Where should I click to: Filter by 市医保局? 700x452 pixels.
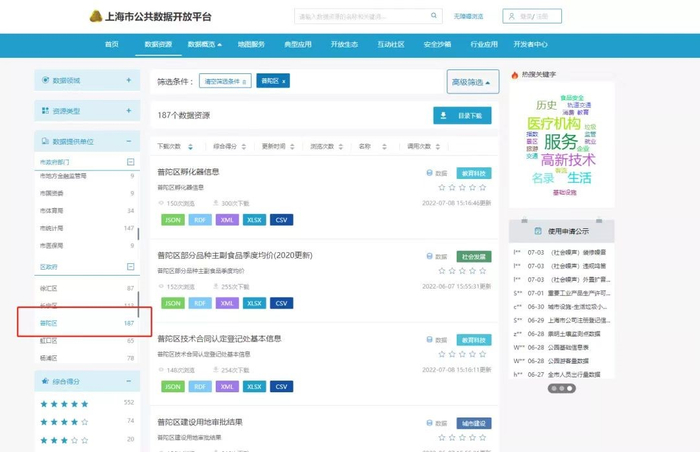(x=87, y=246)
